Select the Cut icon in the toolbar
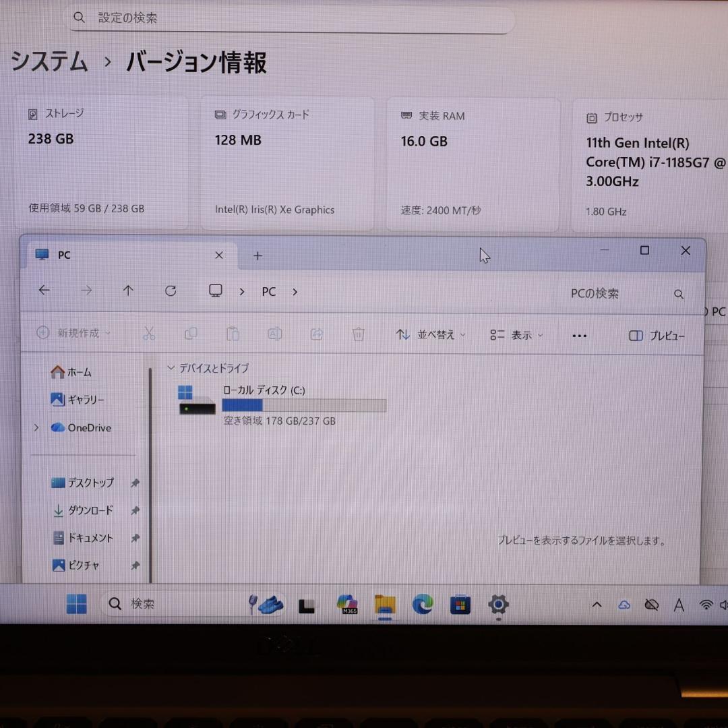The width and height of the screenshot is (728, 728). (149, 333)
